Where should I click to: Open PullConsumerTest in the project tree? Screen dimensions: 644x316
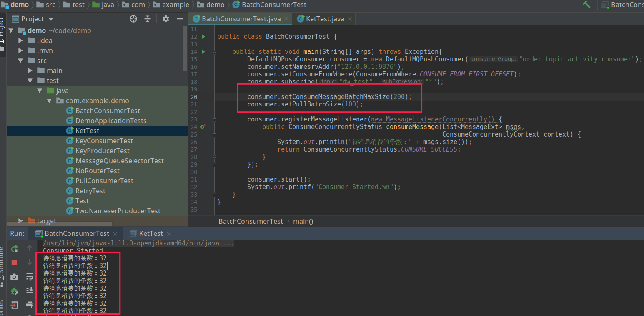click(104, 181)
